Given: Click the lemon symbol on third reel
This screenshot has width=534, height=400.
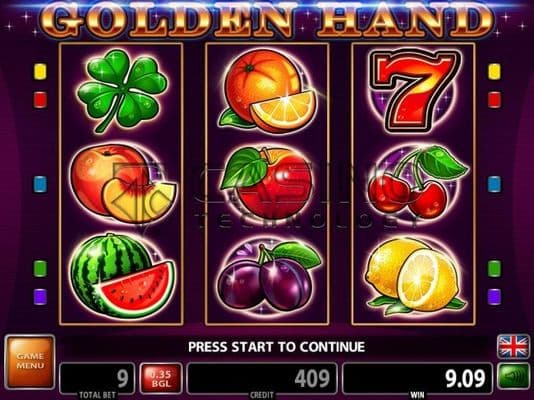Looking at the screenshot, I should click(x=414, y=276).
